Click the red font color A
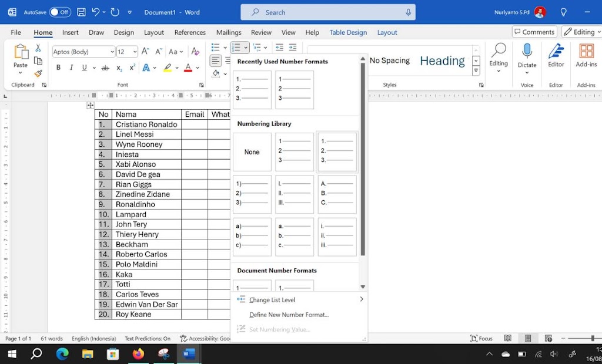Image resolution: width=602 pixels, height=364 pixels. click(x=188, y=68)
